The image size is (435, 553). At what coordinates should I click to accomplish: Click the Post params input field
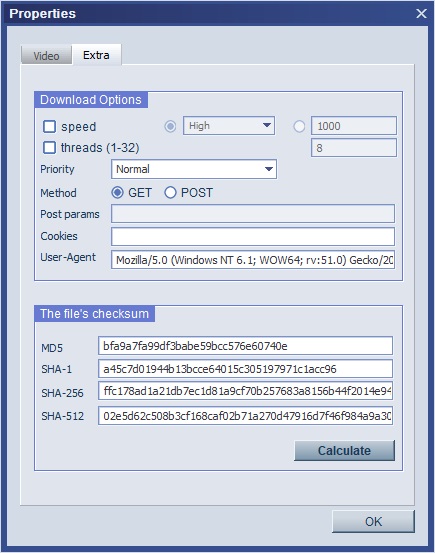click(253, 213)
